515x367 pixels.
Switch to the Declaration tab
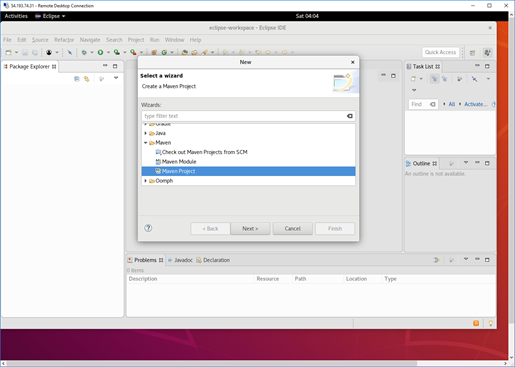click(x=213, y=260)
